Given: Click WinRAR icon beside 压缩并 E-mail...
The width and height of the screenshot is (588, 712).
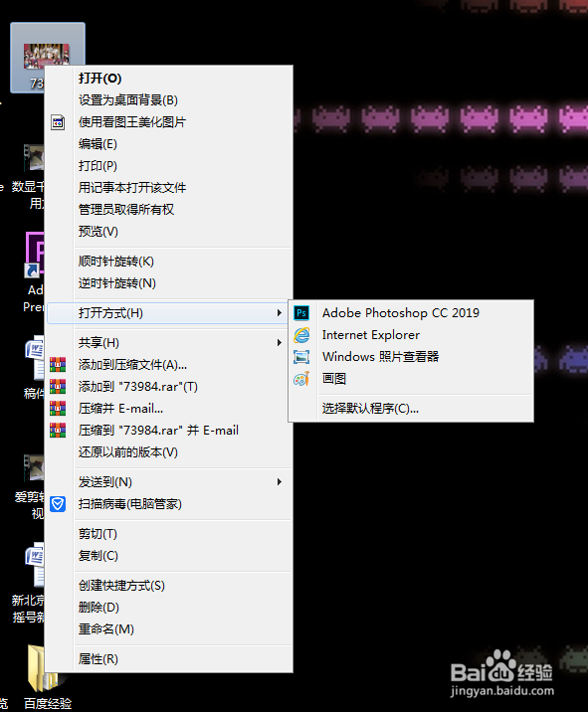Looking at the screenshot, I should tap(58, 409).
